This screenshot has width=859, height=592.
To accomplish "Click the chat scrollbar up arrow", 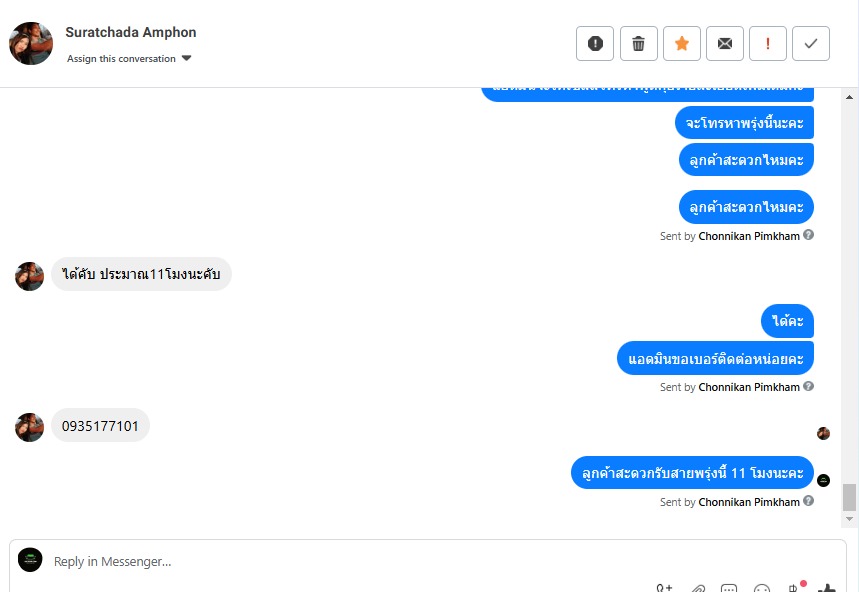I will click(849, 97).
